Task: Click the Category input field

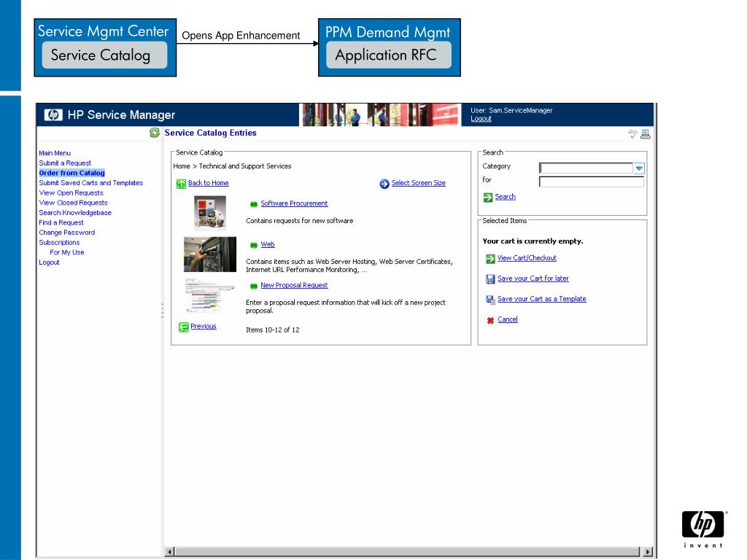Action: point(586,168)
